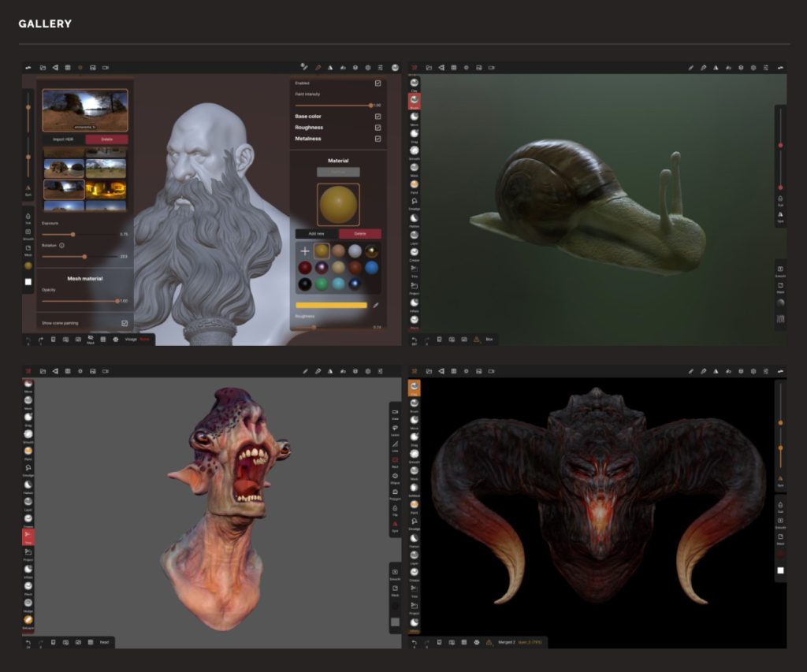The width and height of the screenshot is (807, 672).
Task: Toggle Show scene painting checkbox
Action: (125, 323)
